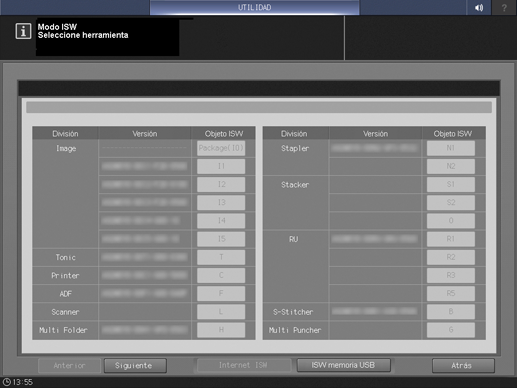Go to the Siguiente page
Viewport: 517px width, 388px height.
[135, 366]
